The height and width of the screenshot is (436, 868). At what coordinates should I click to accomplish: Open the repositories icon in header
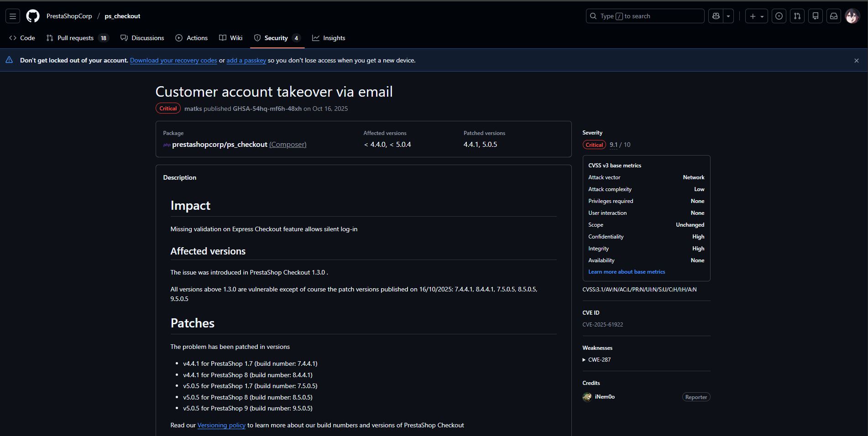[x=816, y=16]
